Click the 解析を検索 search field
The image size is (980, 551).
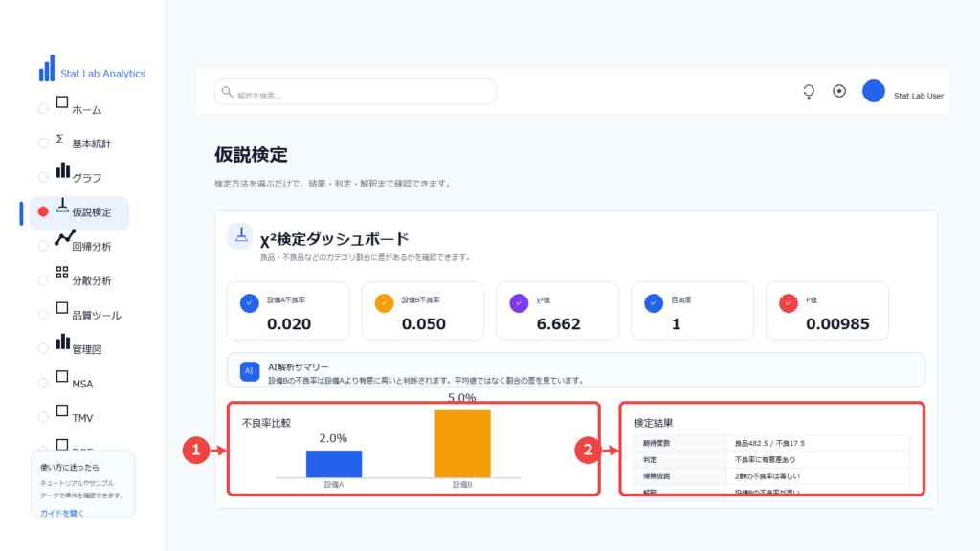pyautogui.click(x=356, y=92)
